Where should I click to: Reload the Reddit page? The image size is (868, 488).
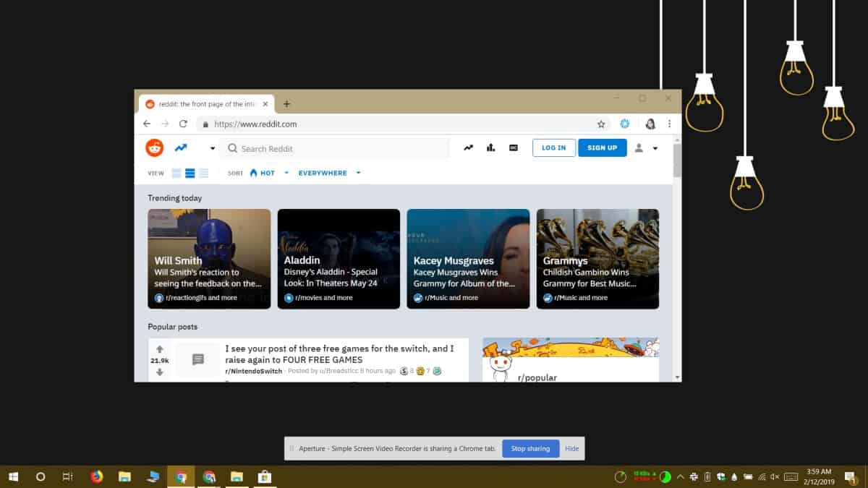point(183,124)
